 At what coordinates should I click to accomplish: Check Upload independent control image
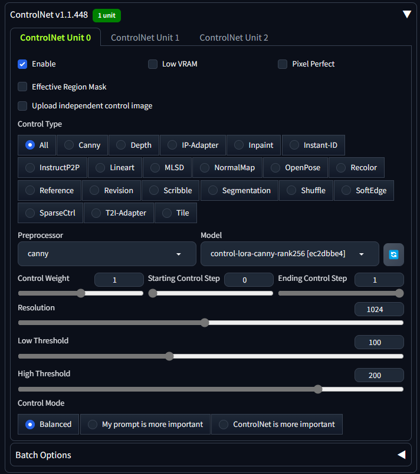tap(22, 106)
